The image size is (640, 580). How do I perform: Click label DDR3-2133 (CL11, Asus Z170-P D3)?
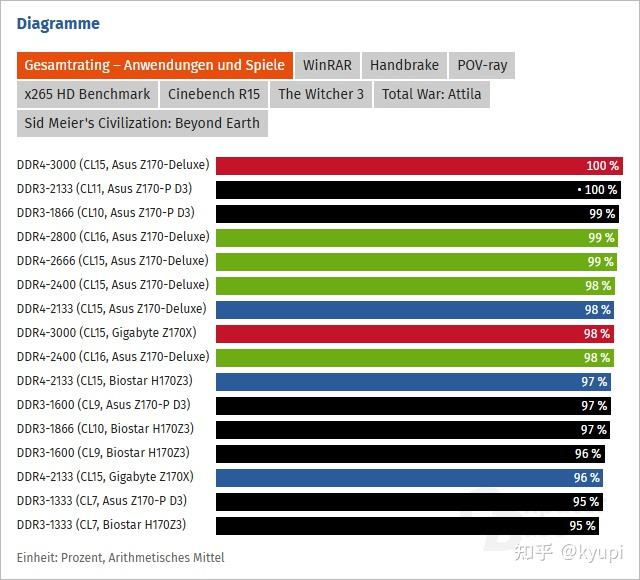104,189
